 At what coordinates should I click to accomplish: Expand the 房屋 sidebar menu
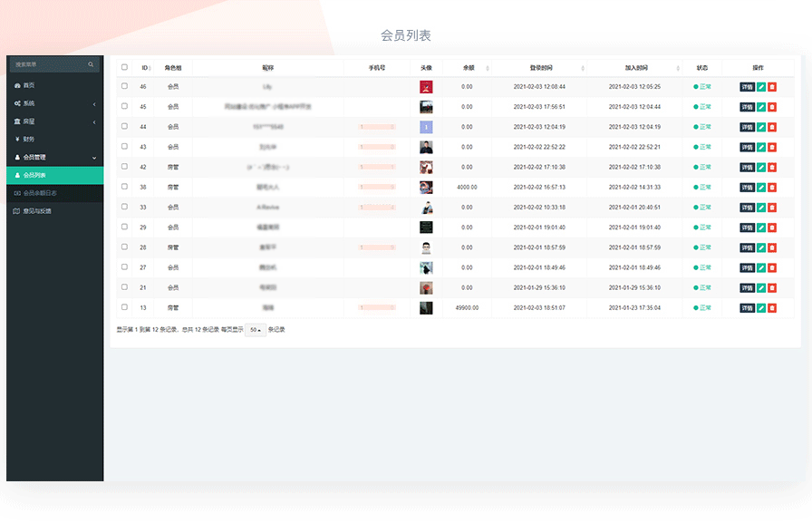[x=55, y=121]
